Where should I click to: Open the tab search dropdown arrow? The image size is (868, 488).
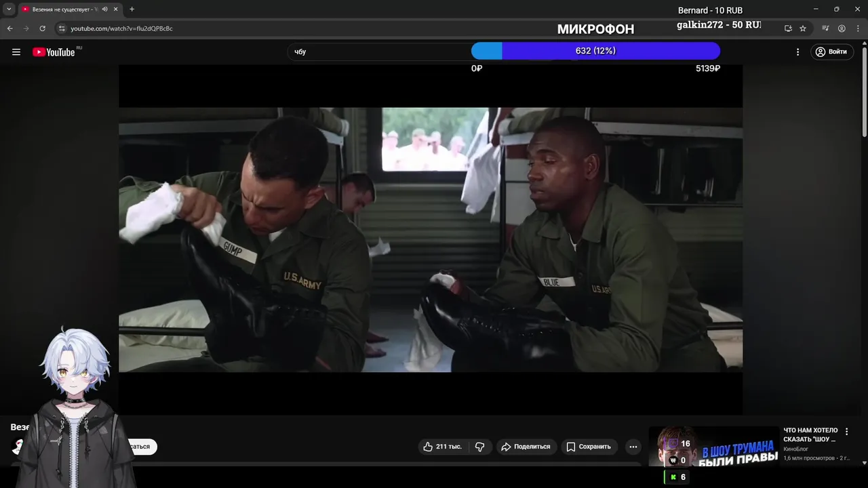[x=9, y=9]
